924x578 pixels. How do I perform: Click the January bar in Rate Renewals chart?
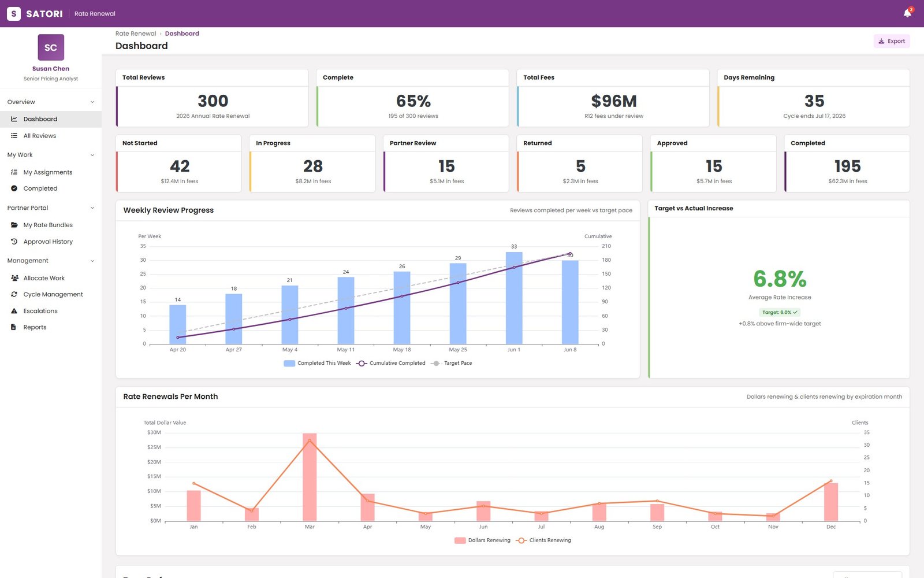coord(193,506)
